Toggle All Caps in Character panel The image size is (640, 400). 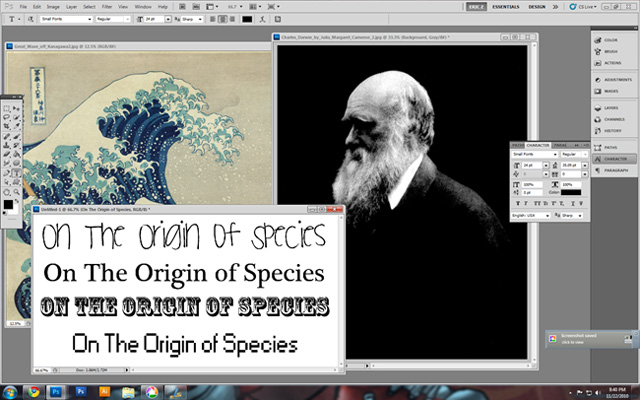(538, 203)
